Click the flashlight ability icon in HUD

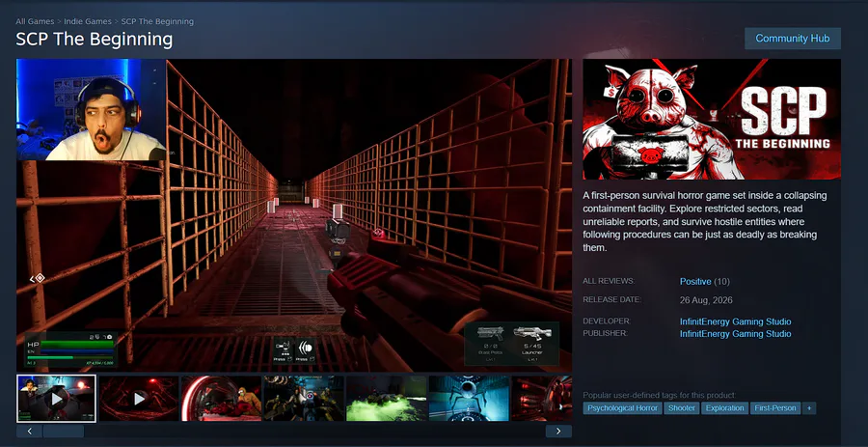tap(305, 350)
